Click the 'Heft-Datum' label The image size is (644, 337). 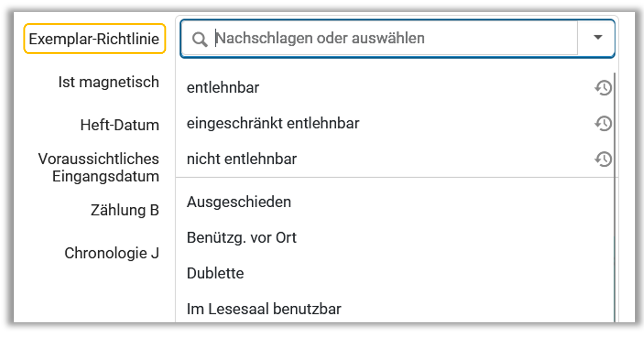[120, 125]
